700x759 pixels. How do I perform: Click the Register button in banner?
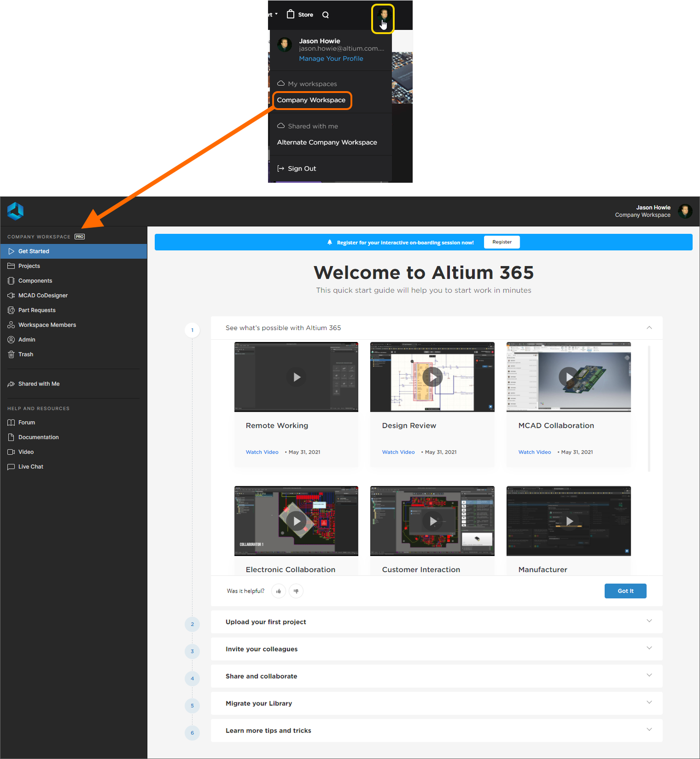tap(502, 242)
